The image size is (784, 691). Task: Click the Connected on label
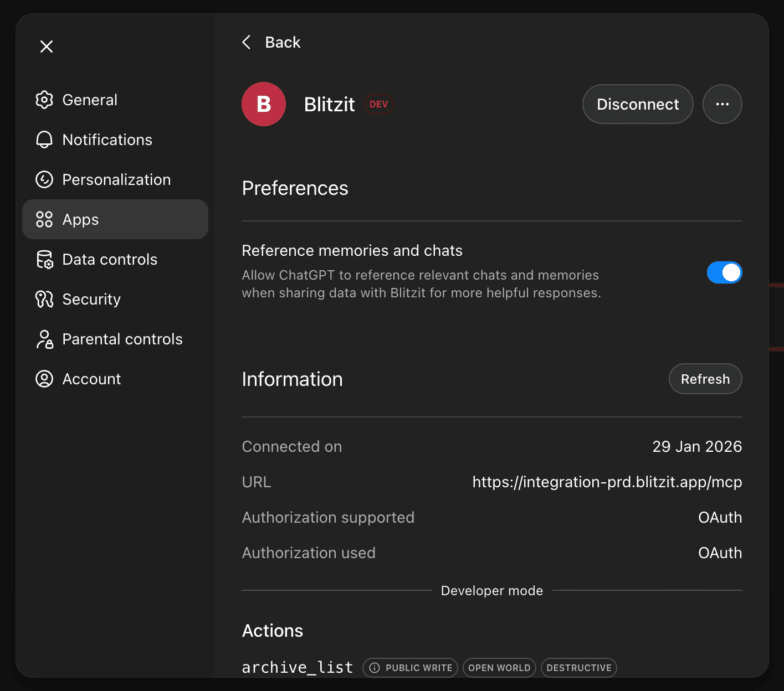coord(292,446)
